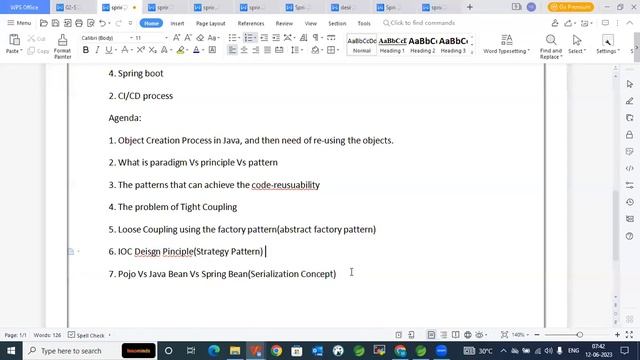Decrease the paragraph indent
The image size is (640, 360).
(264, 38)
